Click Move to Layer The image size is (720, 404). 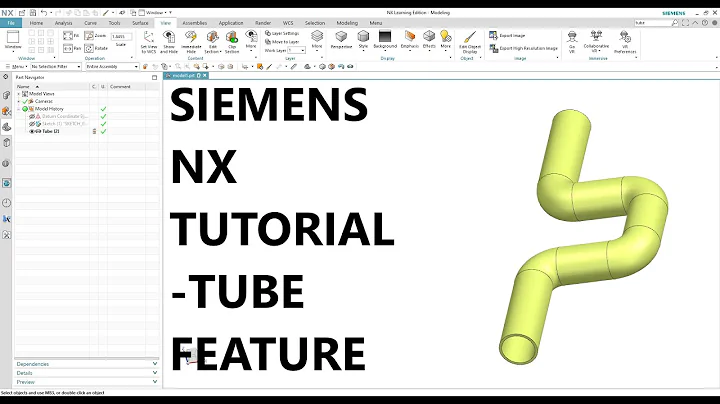(282, 42)
